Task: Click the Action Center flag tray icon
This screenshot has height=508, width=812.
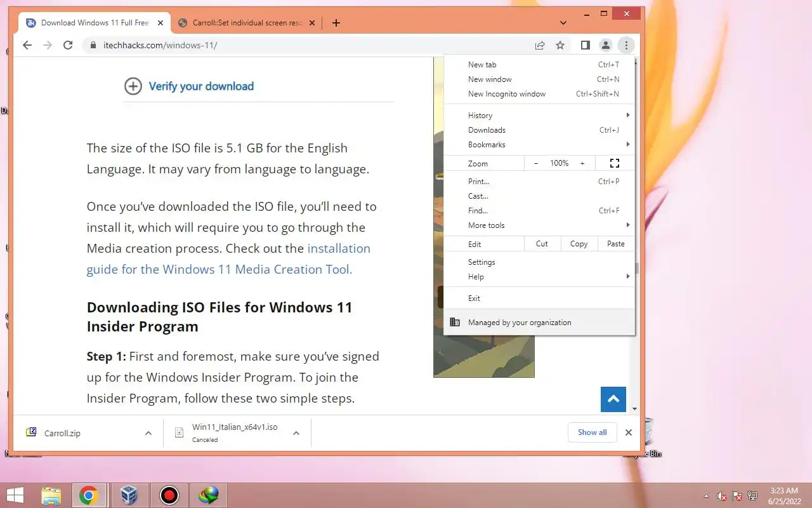Action: point(737,496)
